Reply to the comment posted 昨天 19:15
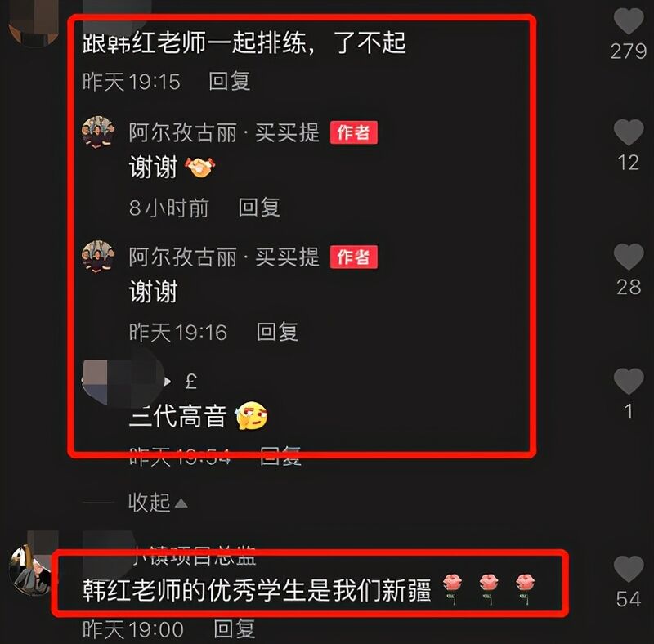Screen dimensions: 654x644 (x=230, y=81)
